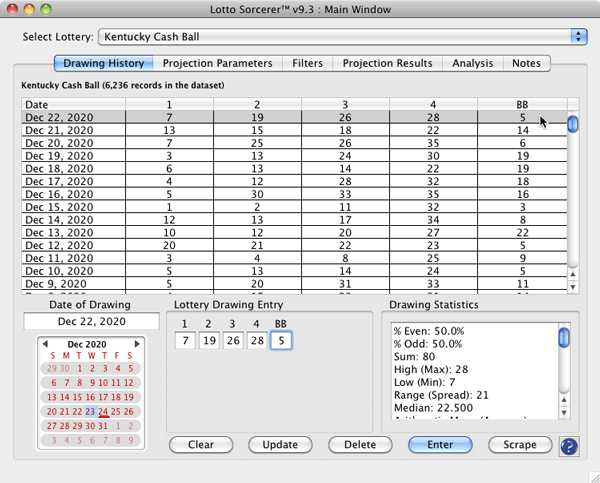Image resolution: width=600 pixels, height=483 pixels.
Task: Click the Delete button
Action: [360, 445]
